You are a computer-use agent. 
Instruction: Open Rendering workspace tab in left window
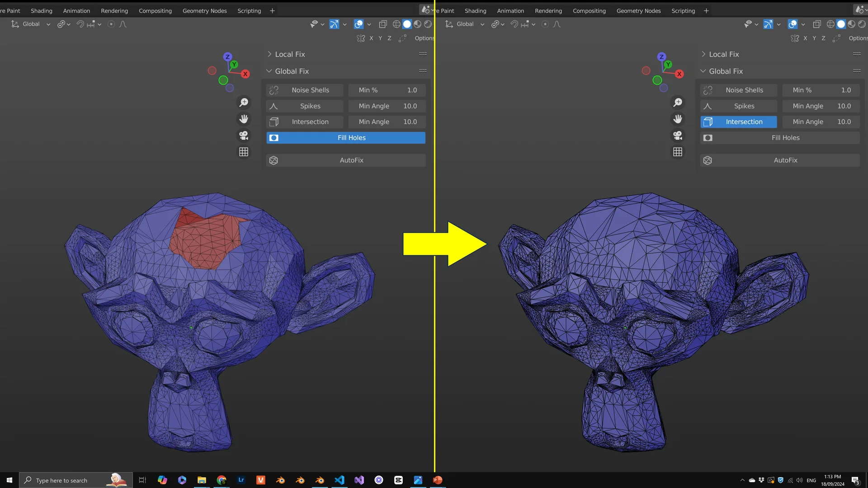pyautogui.click(x=114, y=11)
